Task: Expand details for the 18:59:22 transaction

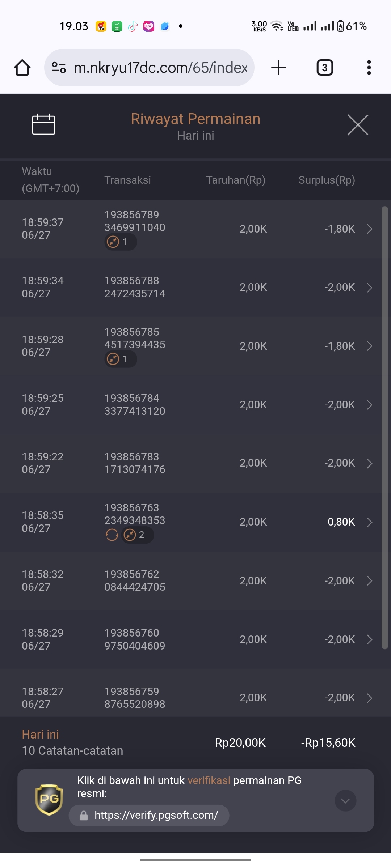Action: click(369, 463)
